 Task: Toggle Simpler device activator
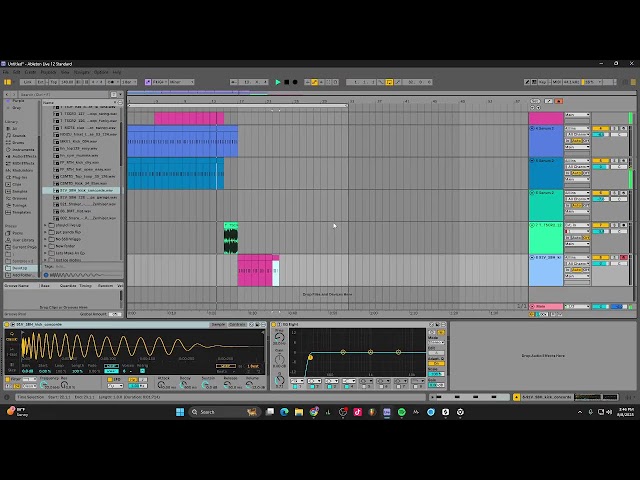7,324
